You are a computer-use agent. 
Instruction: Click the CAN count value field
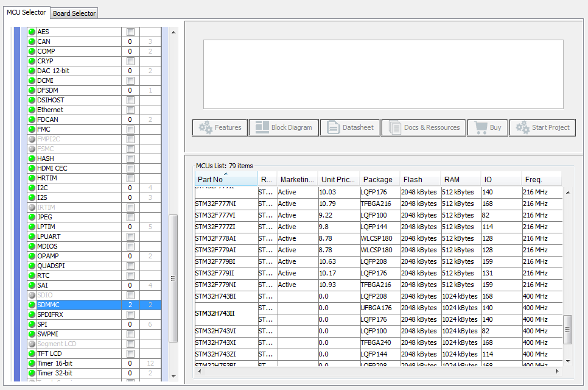[x=130, y=41]
